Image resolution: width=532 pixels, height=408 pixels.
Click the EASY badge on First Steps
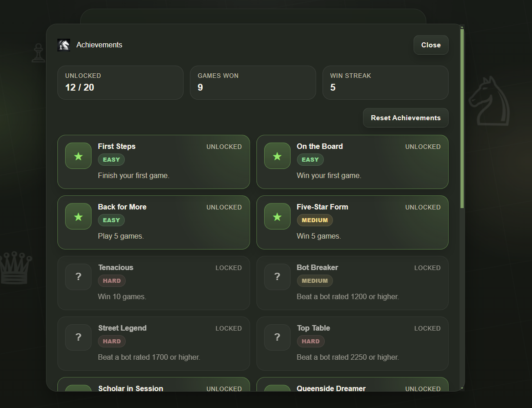pos(111,159)
